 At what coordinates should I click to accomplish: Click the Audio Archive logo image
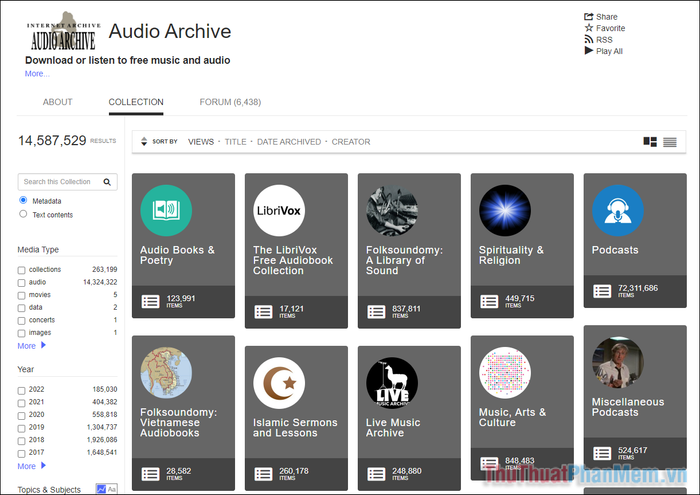[63, 32]
